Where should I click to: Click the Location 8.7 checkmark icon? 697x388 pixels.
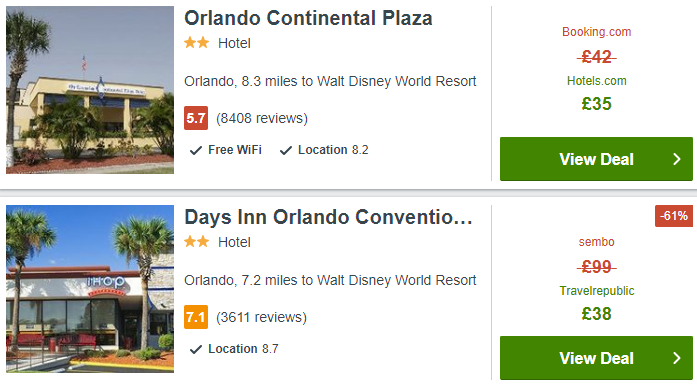point(196,350)
